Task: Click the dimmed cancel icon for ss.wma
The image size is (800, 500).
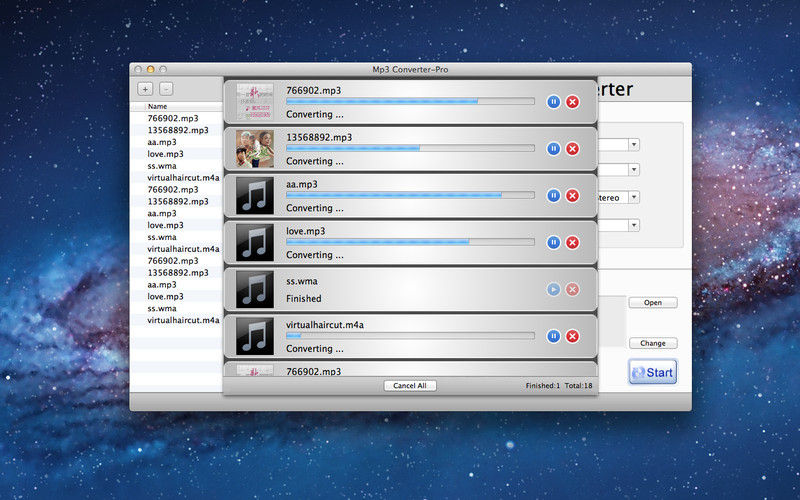Action: tap(572, 289)
